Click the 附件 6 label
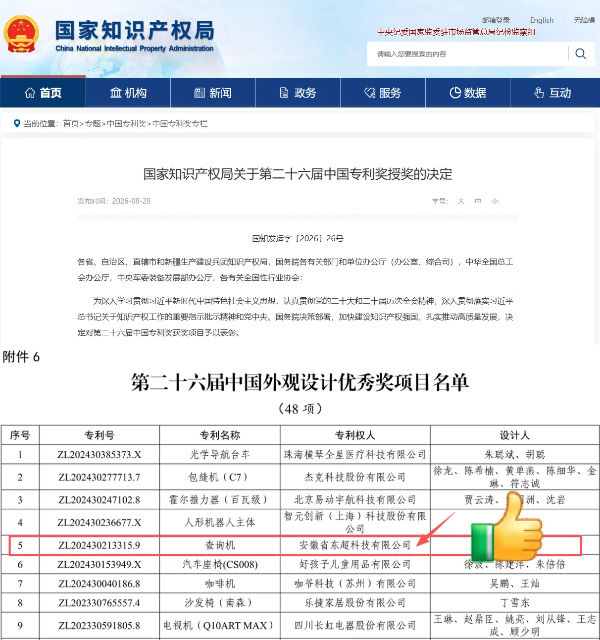This screenshot has width=600, height=640. (x=21, y=357)
